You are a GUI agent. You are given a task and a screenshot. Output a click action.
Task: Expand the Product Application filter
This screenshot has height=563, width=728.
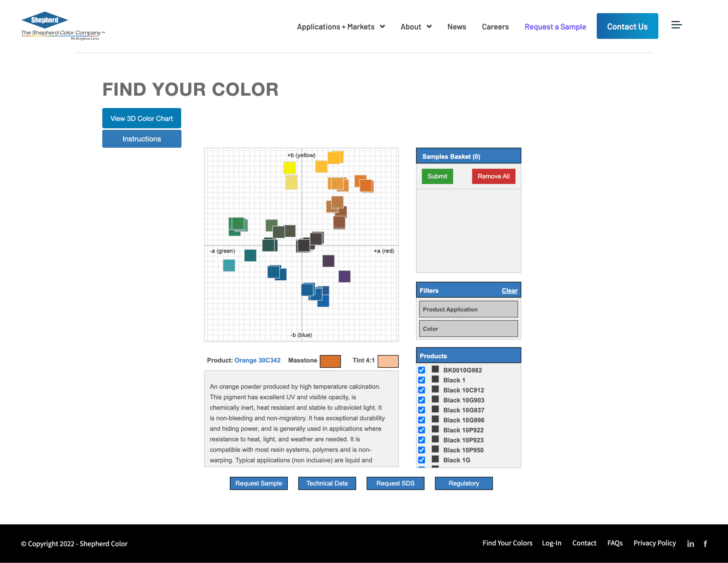[x=469, y=309]
